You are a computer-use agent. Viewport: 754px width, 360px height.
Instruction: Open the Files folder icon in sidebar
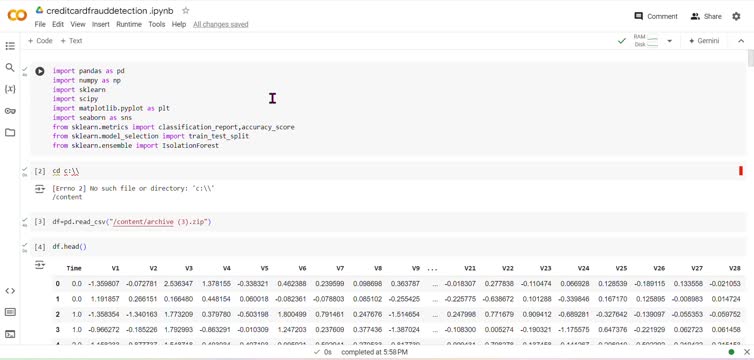(x=10, y=133)
